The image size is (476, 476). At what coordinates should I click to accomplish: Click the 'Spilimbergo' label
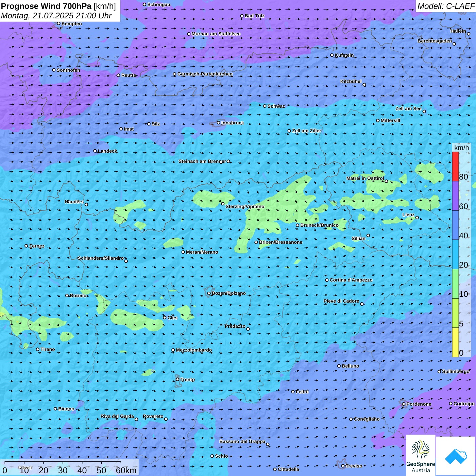coord(456,371)
